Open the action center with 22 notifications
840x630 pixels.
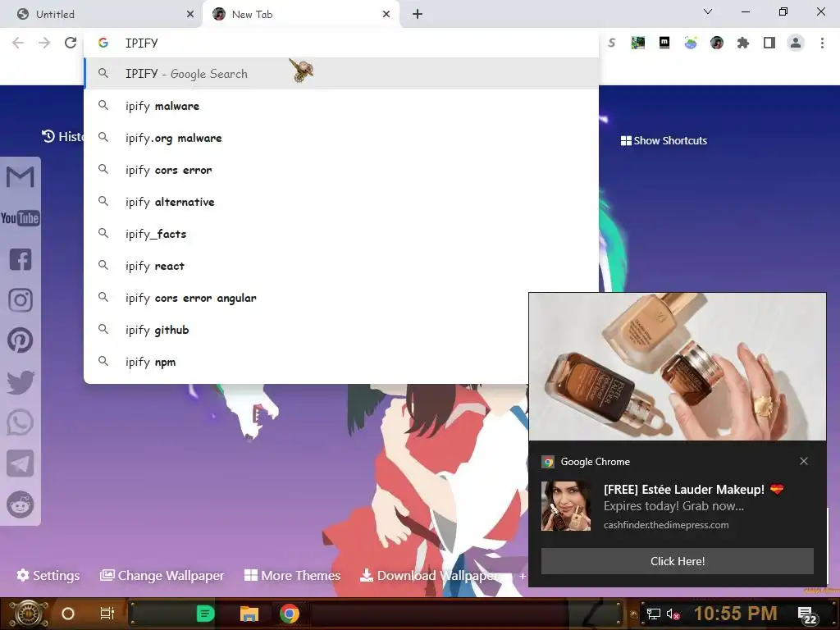click(x=807, y=615)
